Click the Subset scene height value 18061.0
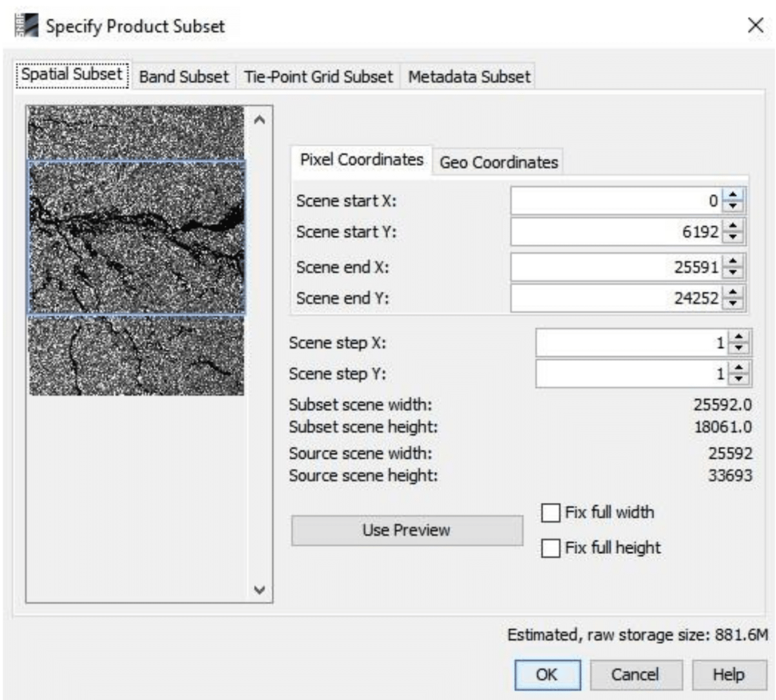This screenshot has height=700, width=776. [x=723, y=427]
